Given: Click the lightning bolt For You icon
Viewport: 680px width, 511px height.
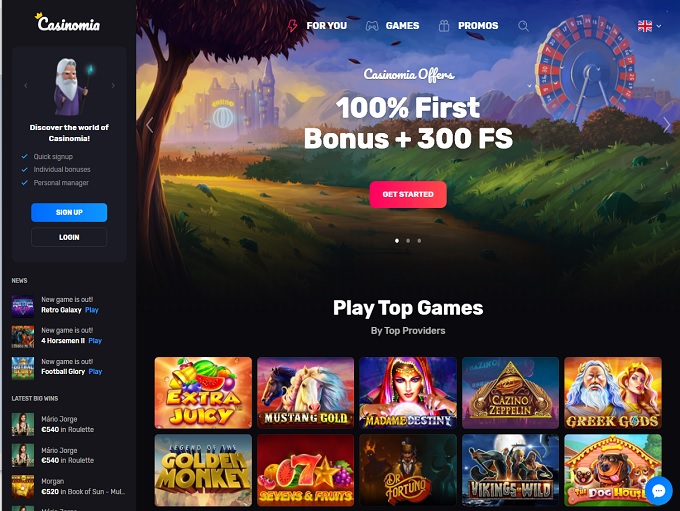Looking at the screenshot, I should 293,26.
